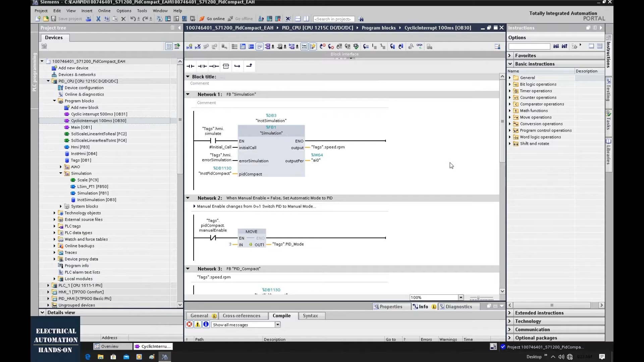
Task: Open the Show all messages dropdown
Action: coord(278,324)
